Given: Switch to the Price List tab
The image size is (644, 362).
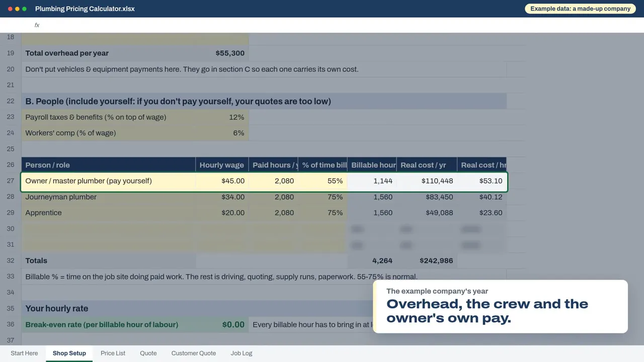Looking at the screenshot, I should (x=113, y=353).
